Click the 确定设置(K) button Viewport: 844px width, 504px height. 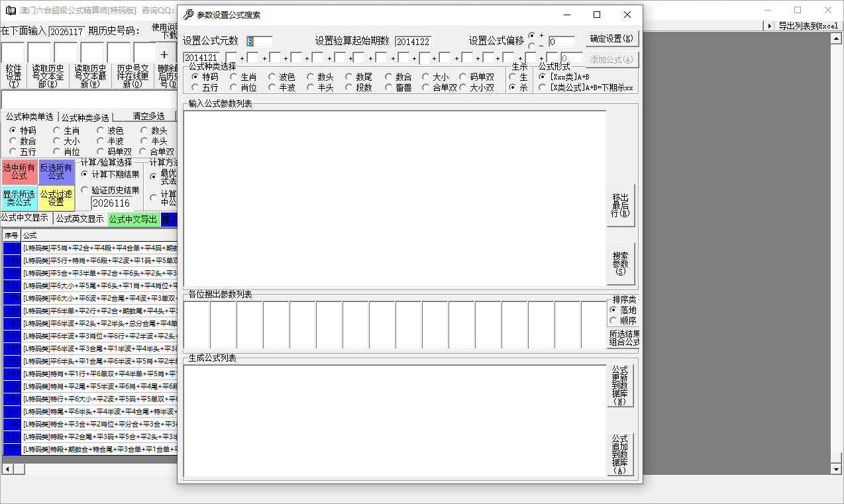tap(611, 39)
